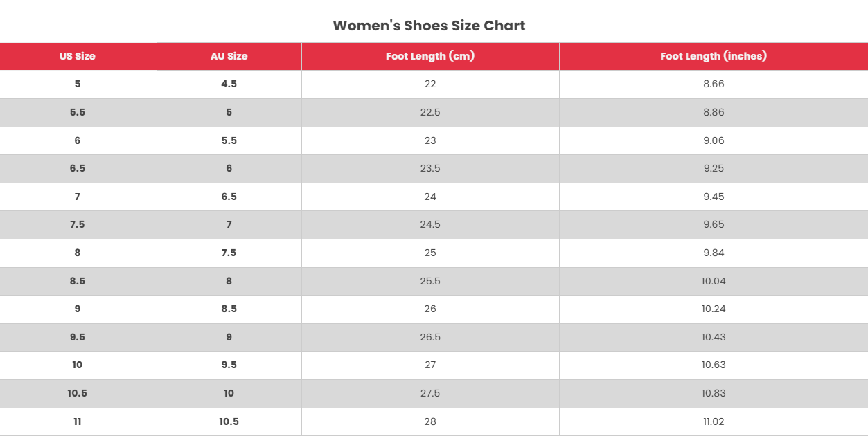Select US size 5 cell
This screenshot has width=868, height=436.
click(78, 84)
